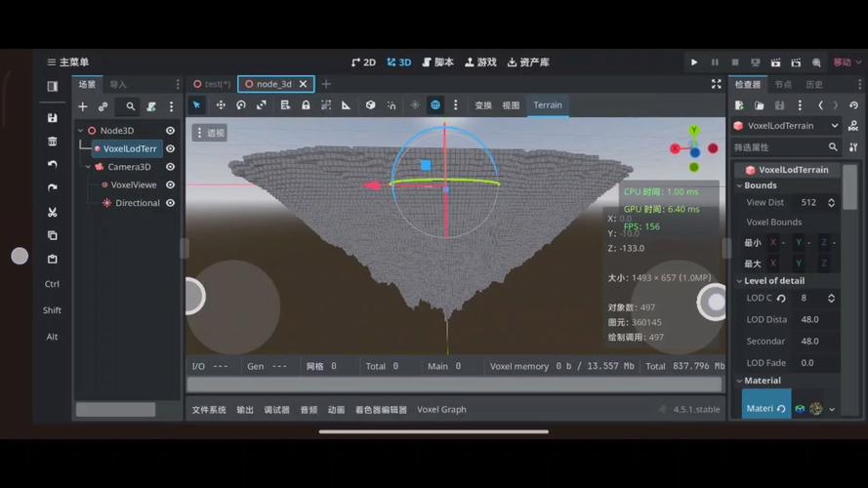Hide the Node3D root node
This screenshot has height=488, width=868.
[170, 131]
